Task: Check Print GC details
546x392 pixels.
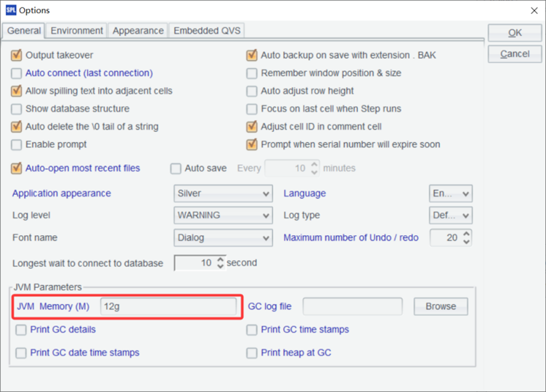Action: 21,330
